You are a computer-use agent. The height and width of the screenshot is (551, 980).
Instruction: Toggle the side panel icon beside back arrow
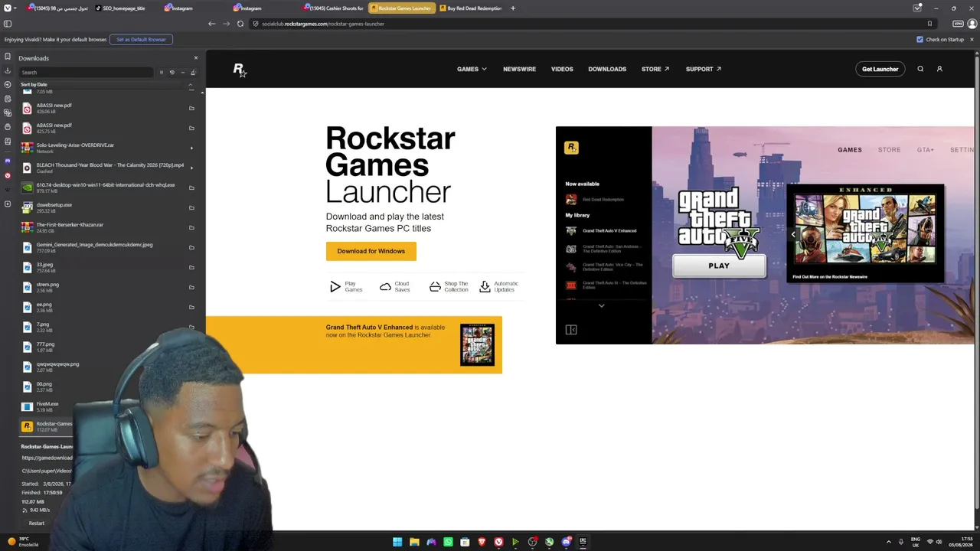pos(8,24)
